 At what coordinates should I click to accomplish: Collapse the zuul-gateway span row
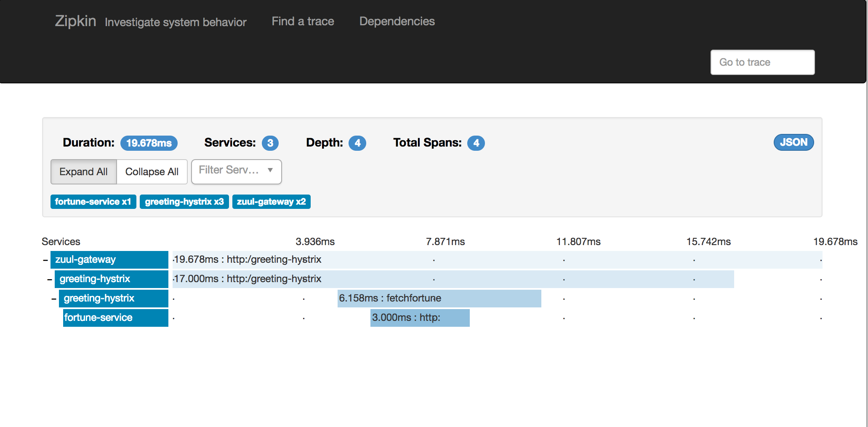pyautogui.click(x=45, y=260)
